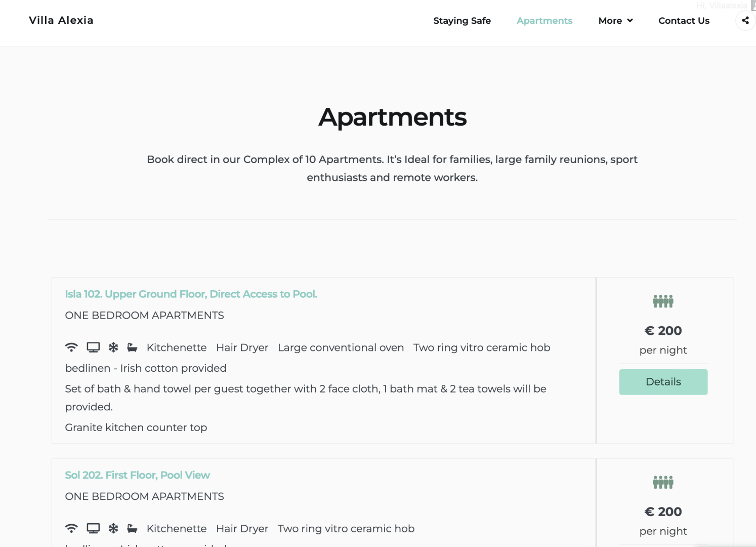Click the Hi, Villaalexia account text
The width and height of the screenshot is (756, 547).
click(x=722, y=6)
